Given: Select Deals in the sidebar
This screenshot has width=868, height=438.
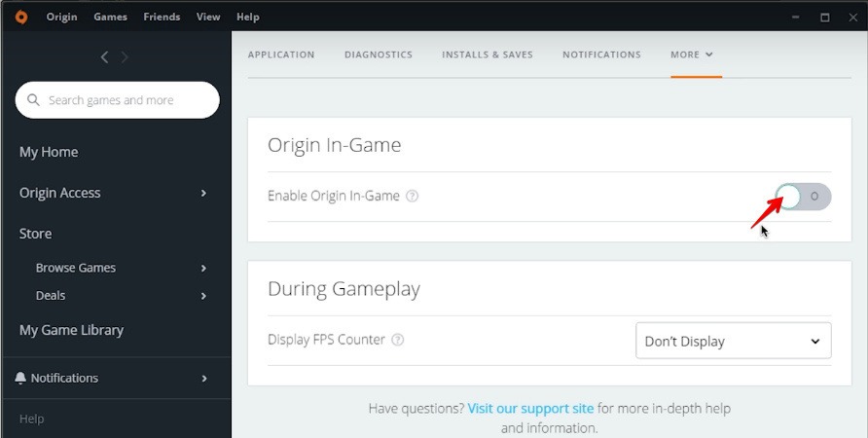Looking at the screenshot, I should [x=51, y=296].
